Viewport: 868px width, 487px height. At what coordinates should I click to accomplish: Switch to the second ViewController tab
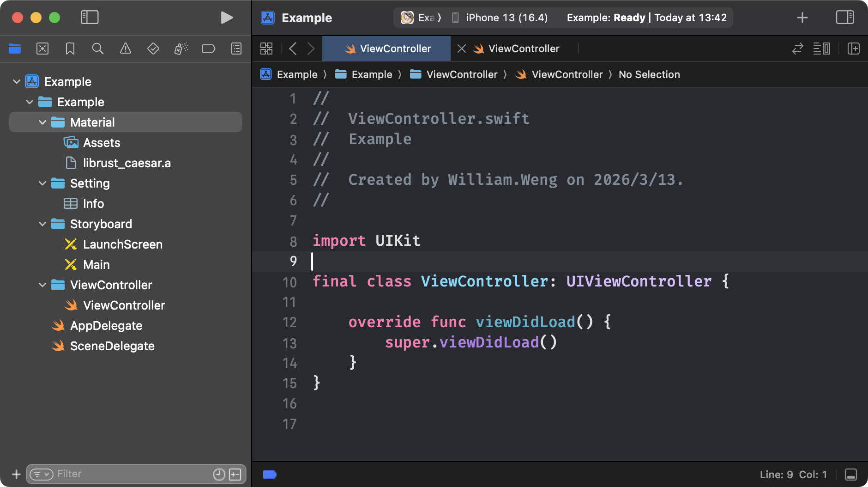[523, 49]
